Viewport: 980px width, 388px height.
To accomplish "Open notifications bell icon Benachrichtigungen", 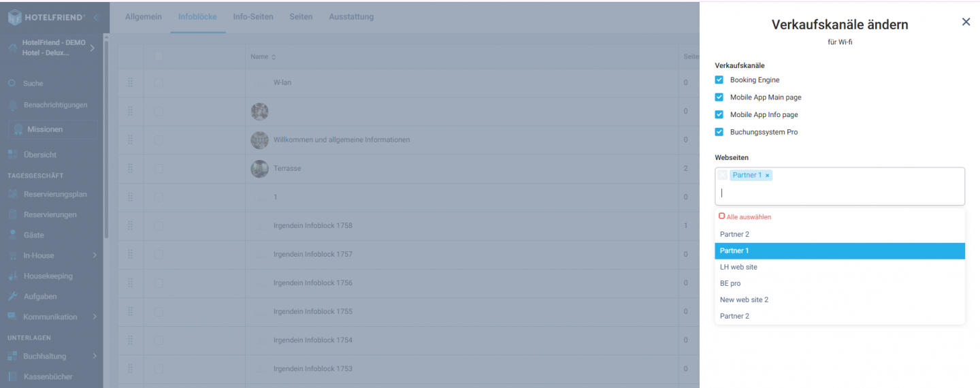I will click(x=12, y=105).
